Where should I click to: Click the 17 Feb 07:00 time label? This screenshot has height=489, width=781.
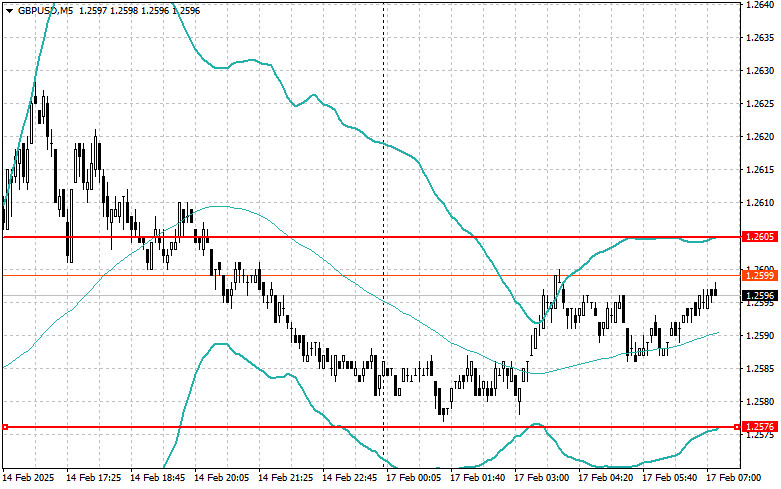(x=733, y=478)
